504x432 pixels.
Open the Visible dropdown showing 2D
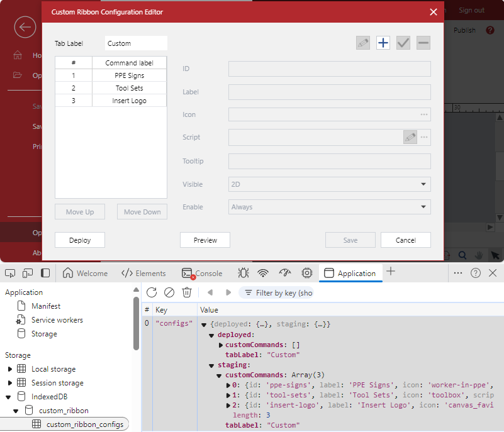(329, 184)
